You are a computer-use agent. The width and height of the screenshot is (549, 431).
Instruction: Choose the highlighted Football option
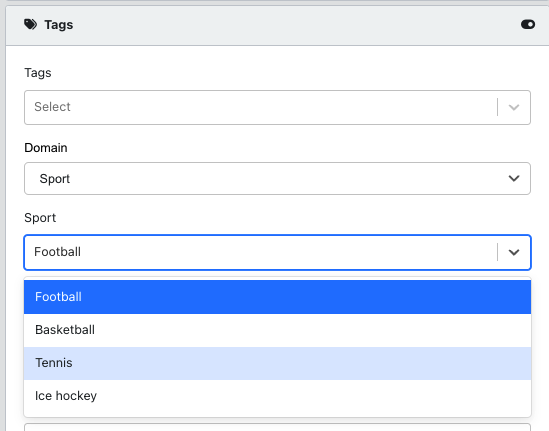(277, 297)
